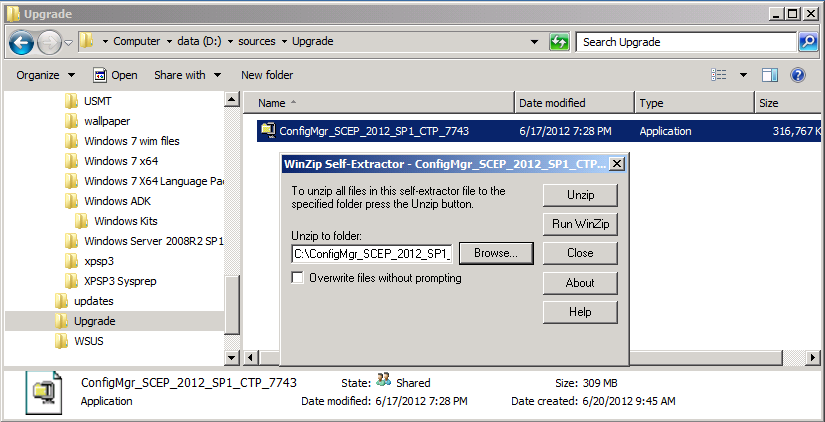Click file list horizontal scroll right arrow

(x=813, y=358)
